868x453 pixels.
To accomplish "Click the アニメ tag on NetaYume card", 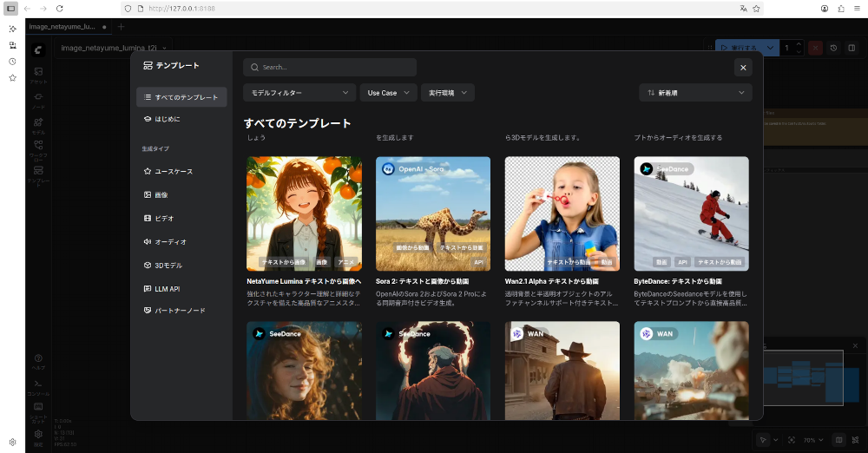I will [345, 262].
